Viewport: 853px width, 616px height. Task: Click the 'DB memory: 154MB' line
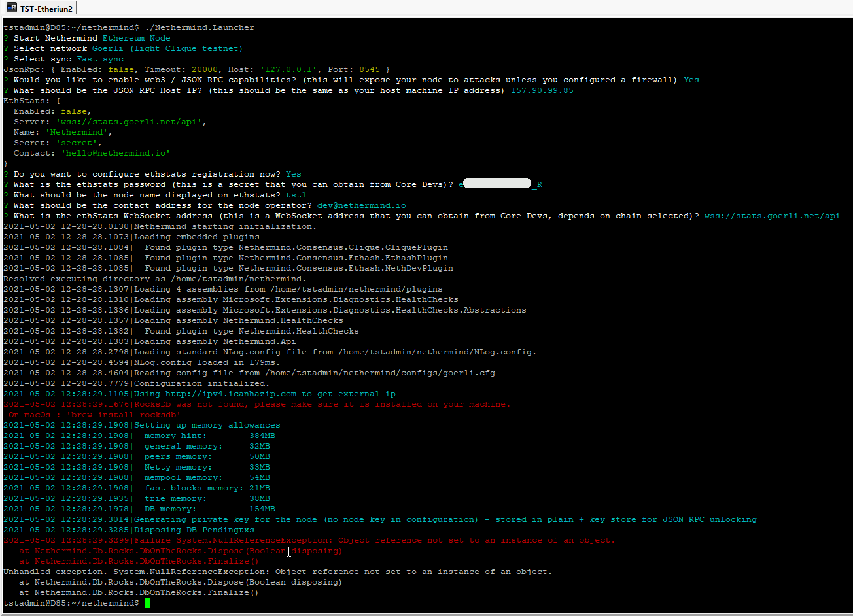pos(139,509)
